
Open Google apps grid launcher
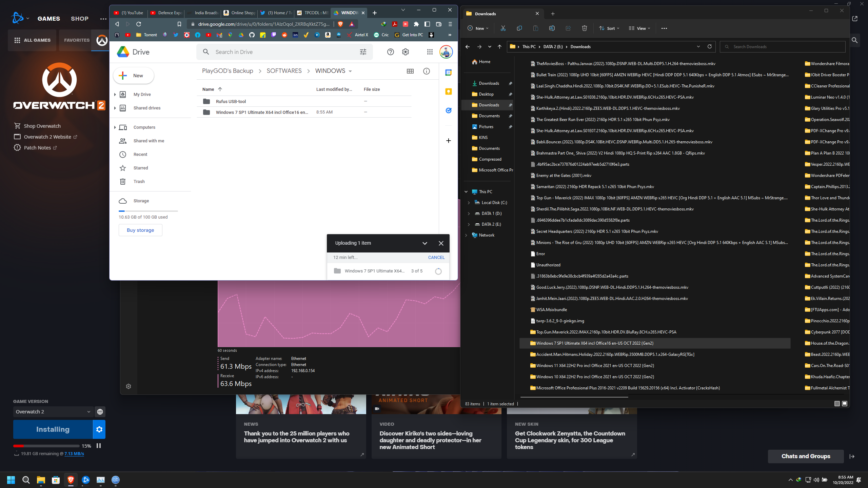tap(430, 52)
